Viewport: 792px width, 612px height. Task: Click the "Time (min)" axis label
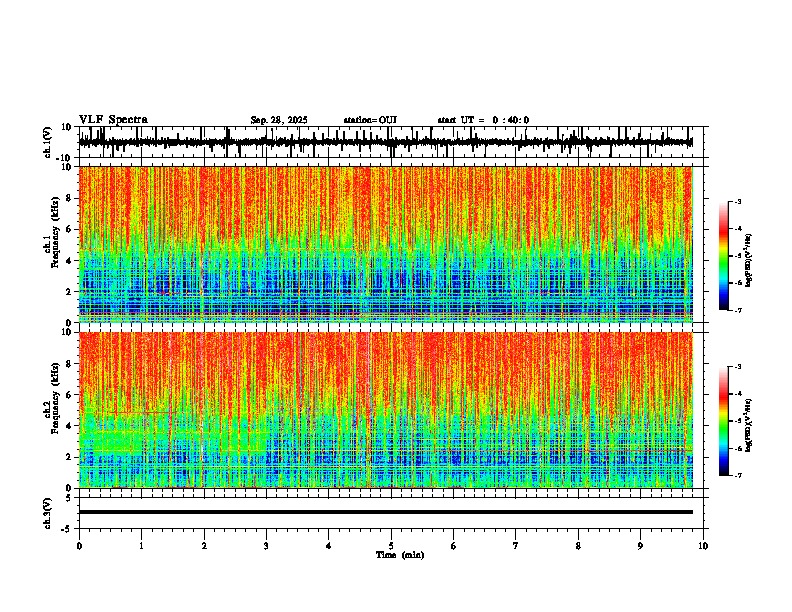[400, 555]
